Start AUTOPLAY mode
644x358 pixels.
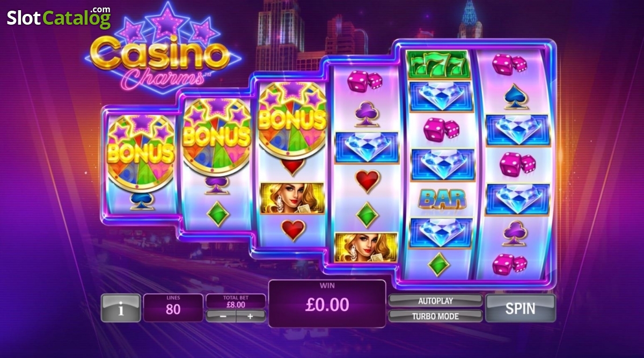435,301
